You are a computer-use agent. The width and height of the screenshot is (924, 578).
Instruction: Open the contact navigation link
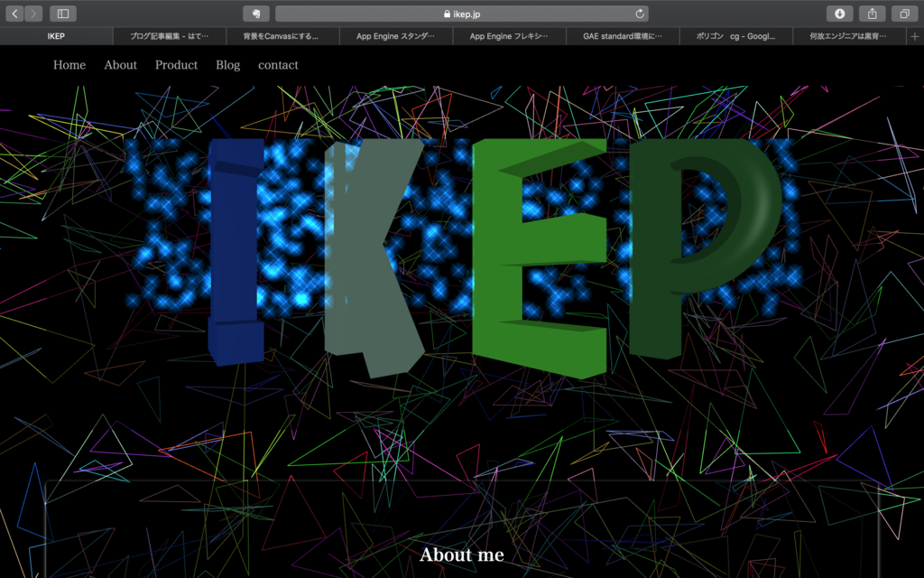[278, 65]
